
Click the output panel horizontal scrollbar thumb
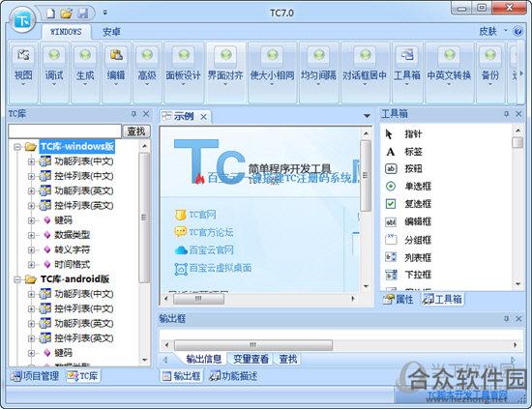click(253, 345)
